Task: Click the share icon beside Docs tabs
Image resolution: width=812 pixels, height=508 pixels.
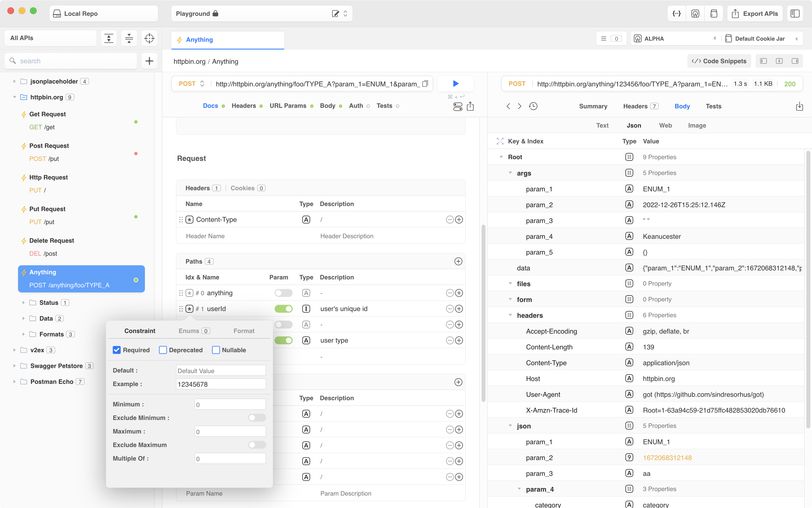Action: (x=470, y=106)
